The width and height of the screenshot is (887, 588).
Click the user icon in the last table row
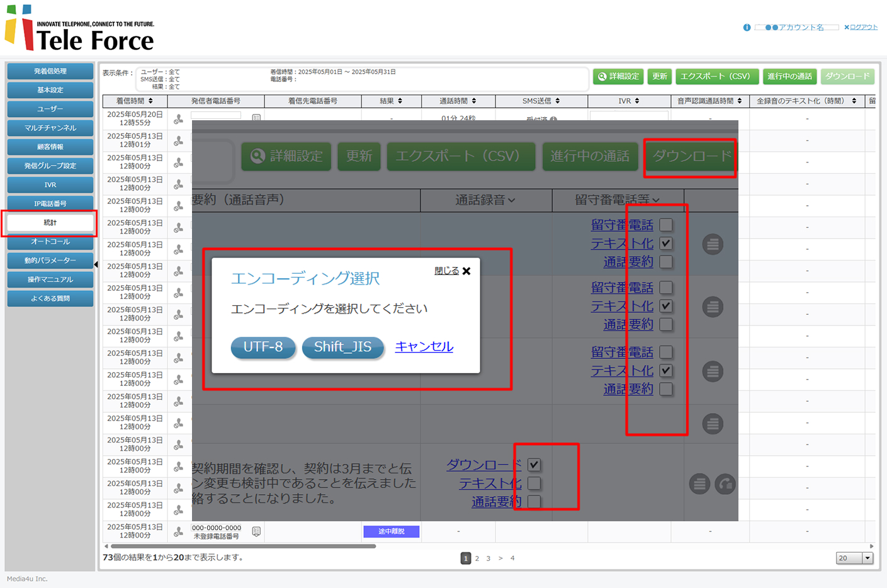tap(179, 532)
